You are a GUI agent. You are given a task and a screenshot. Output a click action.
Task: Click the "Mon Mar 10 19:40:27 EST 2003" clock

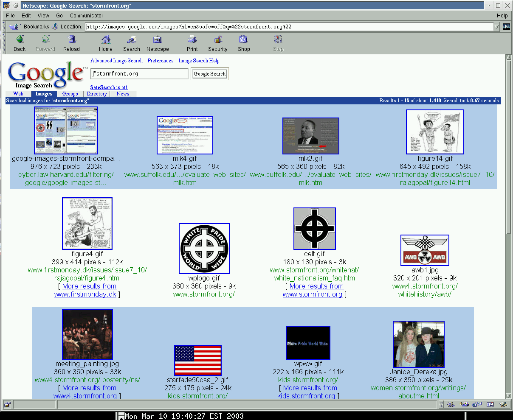point(184,416)
